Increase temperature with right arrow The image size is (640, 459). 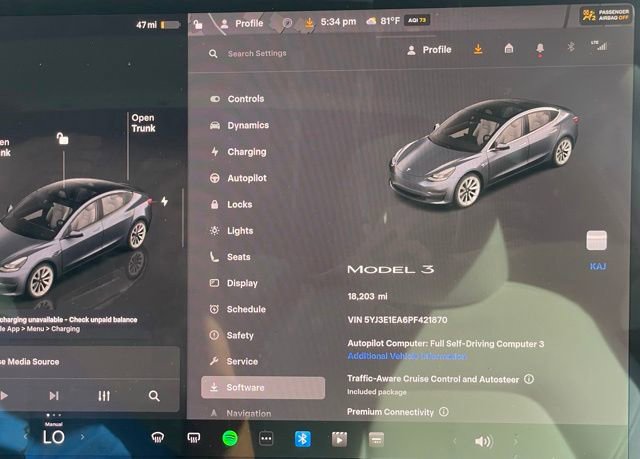click(82, 437)
